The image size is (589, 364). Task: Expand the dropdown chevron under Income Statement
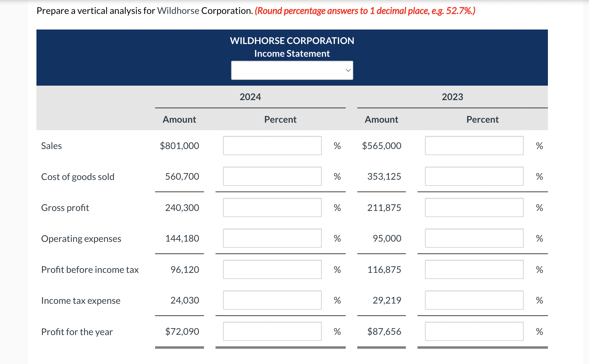(x=349, y=70)
